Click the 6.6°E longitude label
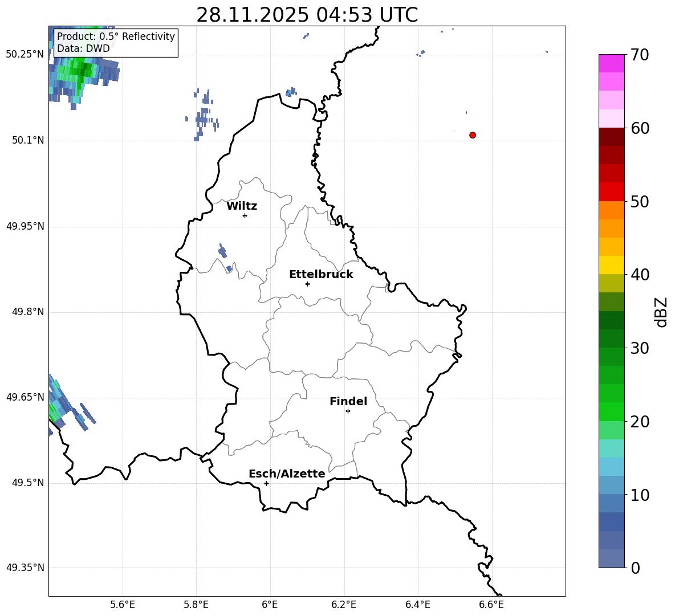 pos(491,605)
